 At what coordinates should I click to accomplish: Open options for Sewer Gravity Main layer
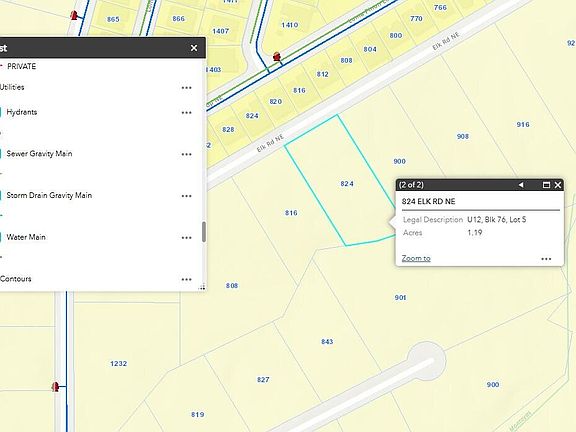point(187,154)
